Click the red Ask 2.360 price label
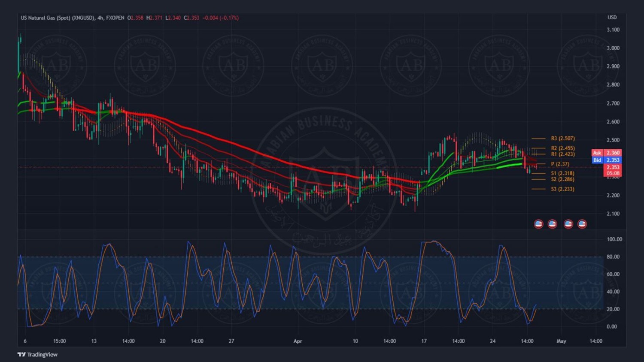The height and width of the screenshot is (362, 644). coord(606,153)
